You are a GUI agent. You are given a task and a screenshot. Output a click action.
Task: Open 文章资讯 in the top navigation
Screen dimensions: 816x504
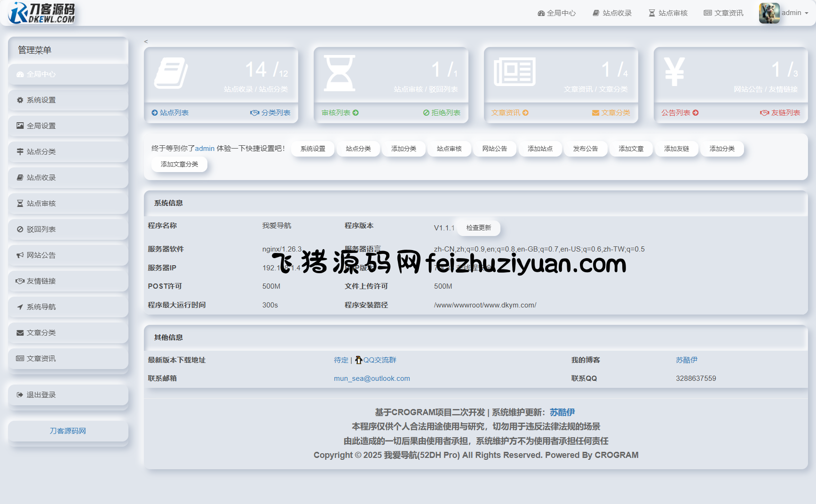tap(724, 13)
